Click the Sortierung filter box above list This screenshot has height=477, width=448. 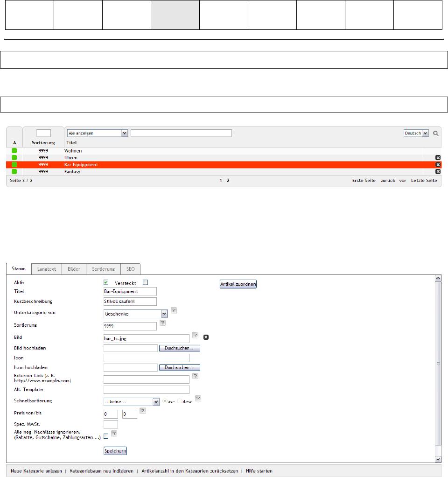tap(43, 133)
